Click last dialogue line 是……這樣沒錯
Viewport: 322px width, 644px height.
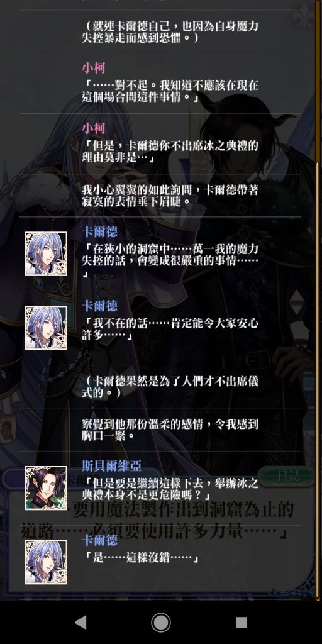point(141,558)
